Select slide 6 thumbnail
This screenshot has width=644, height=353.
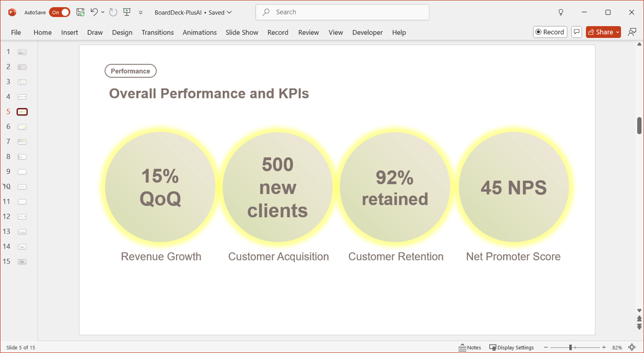(x=22, y=127)
